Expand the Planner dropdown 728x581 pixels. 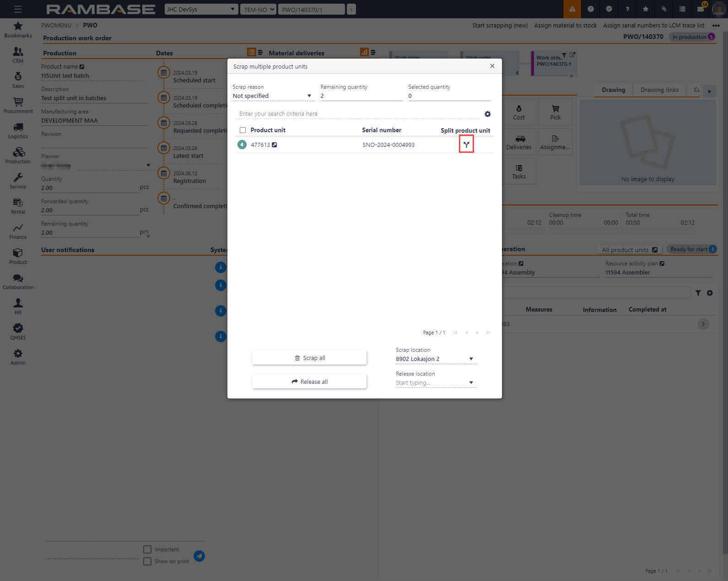[148, 165]
